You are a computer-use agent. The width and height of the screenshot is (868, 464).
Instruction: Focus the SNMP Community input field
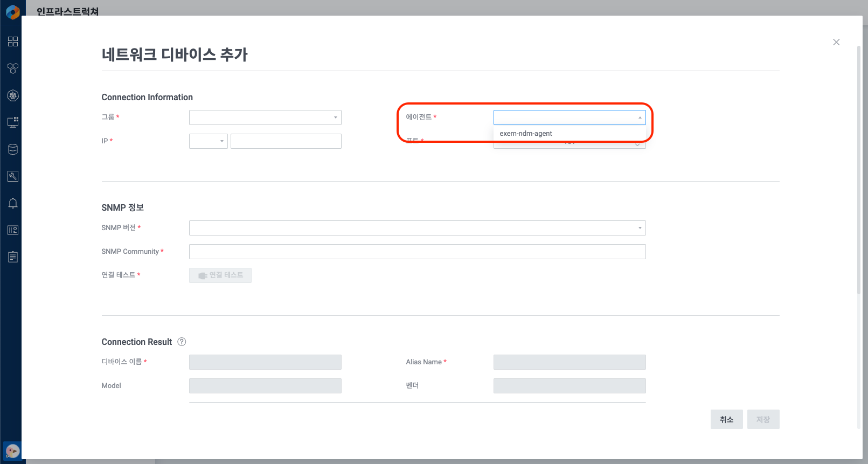pyautogui.click(x=417, y=252)
